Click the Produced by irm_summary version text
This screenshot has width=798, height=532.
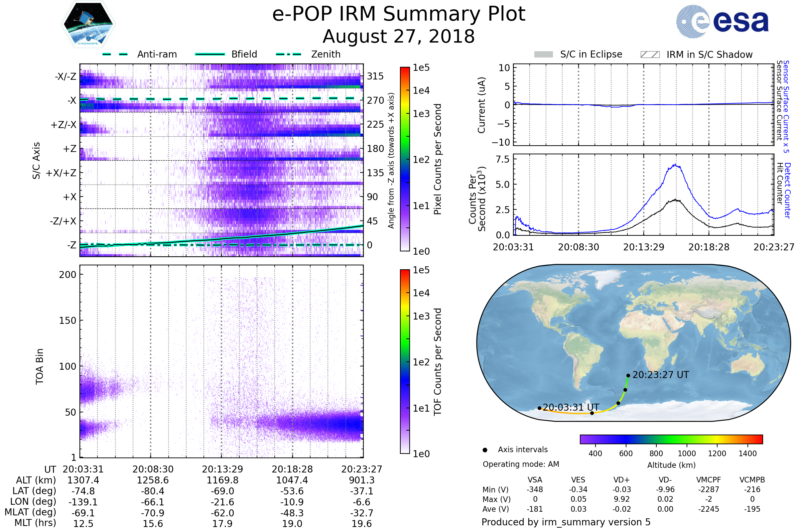(566, 522)
